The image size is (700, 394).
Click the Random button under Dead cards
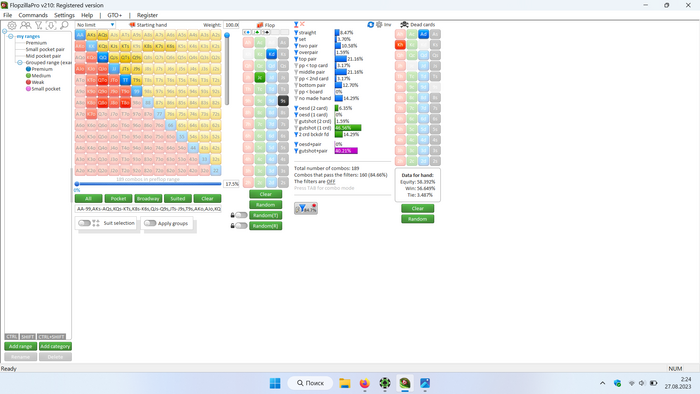(417, 219)
